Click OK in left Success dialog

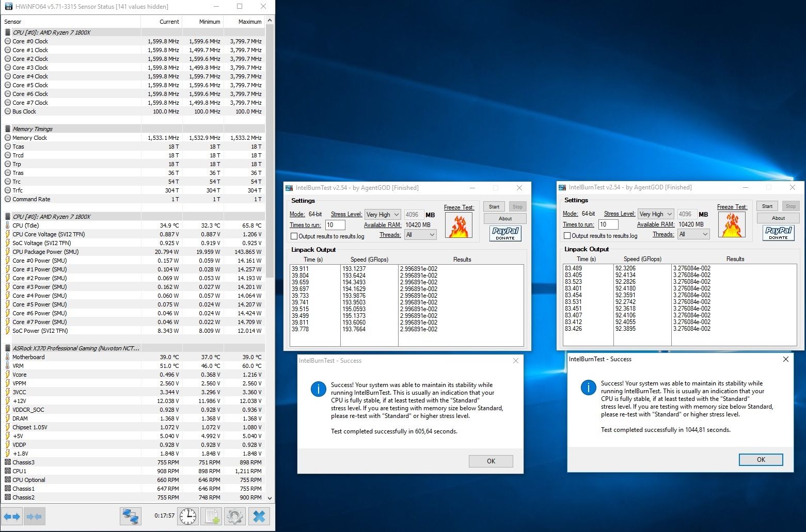pyautogui.click(x=491, y=461)
